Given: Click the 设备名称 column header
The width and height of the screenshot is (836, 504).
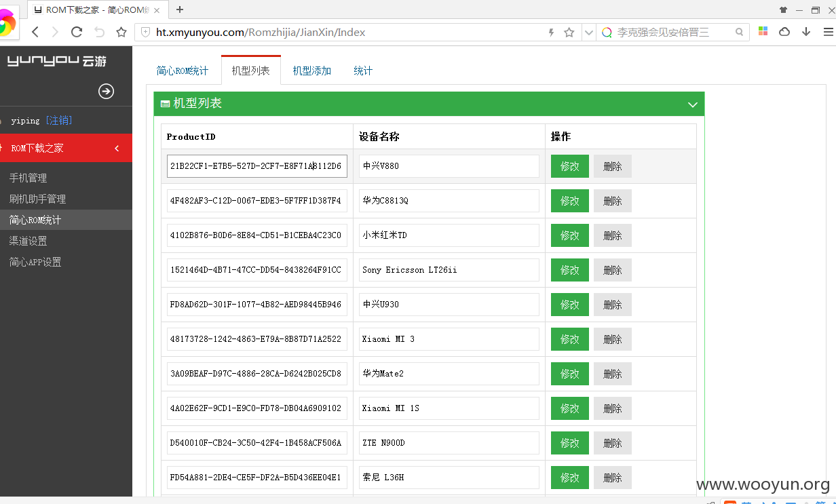Looking at the screenshot, I should (x=379, y=136).
